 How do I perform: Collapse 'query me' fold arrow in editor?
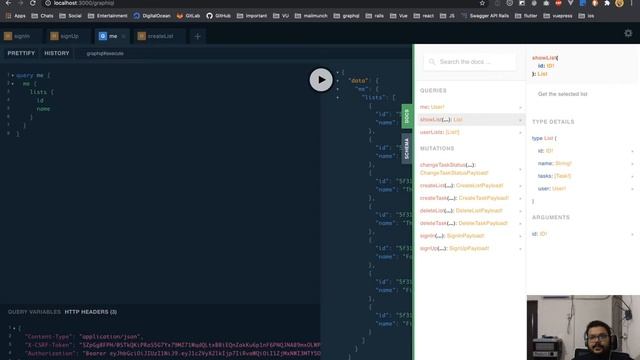pyautogui.click(x=13, y=76)
